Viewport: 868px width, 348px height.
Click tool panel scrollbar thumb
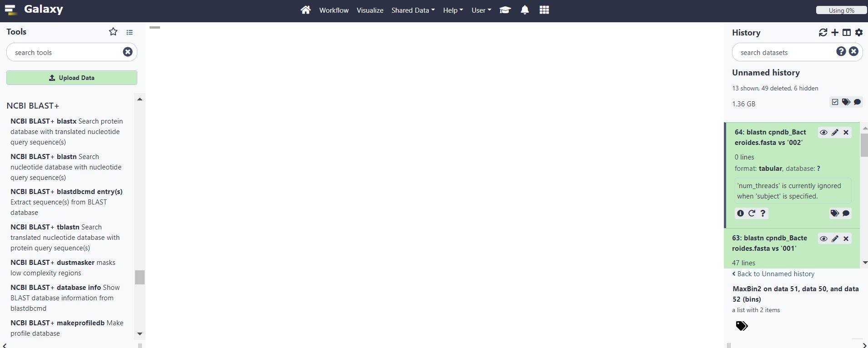point(140,277)
